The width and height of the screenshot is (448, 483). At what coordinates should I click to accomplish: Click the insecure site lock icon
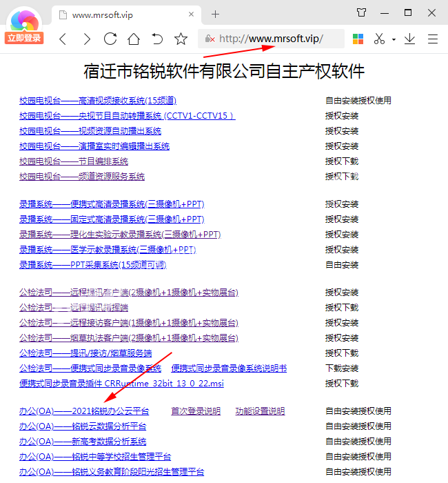pos(210,39)
